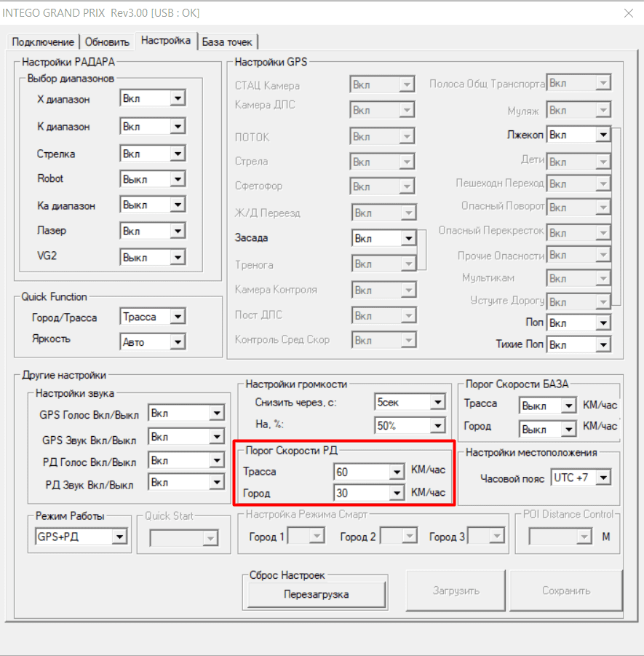
Task: Open the Яркость brightness dropdown
Action: (x=177, y=341)
